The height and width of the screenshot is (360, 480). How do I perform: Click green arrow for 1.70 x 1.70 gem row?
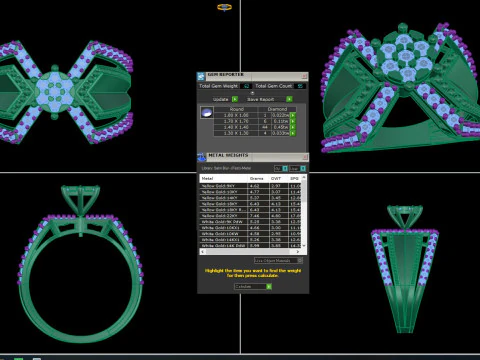293,121
